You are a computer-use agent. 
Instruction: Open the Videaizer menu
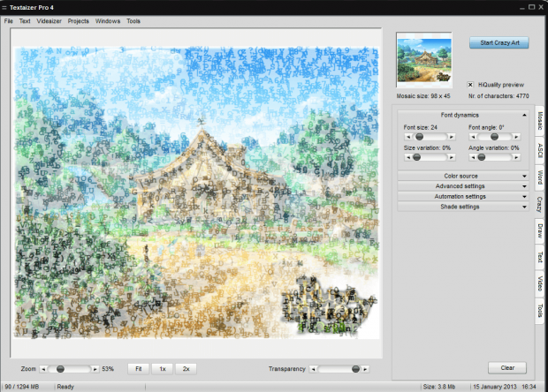pyautogui.click(x=49, y=21)
